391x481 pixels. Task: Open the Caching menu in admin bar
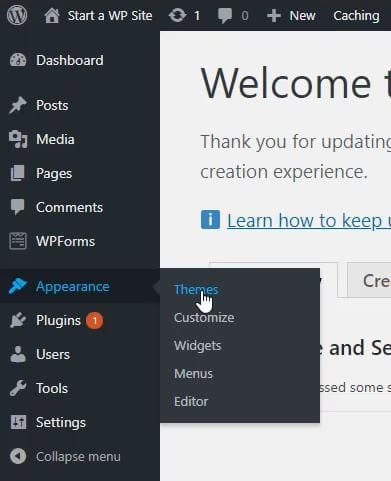click(356, 16)
